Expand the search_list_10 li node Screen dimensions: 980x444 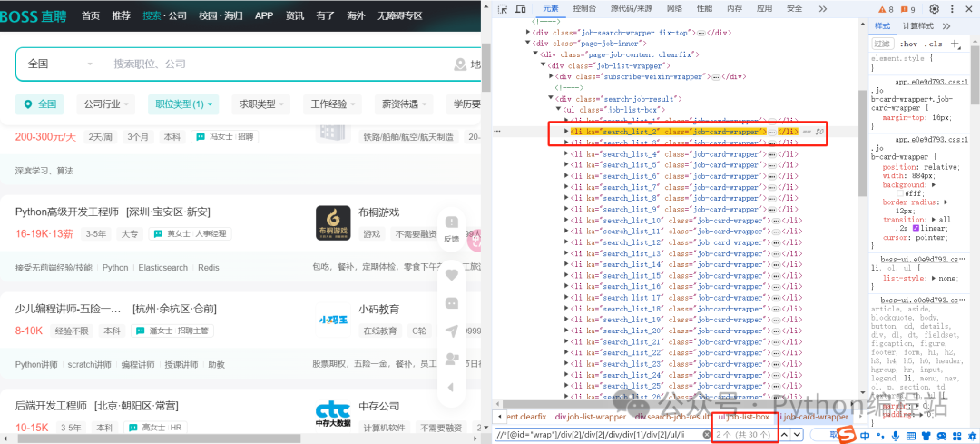click(567, 221)
